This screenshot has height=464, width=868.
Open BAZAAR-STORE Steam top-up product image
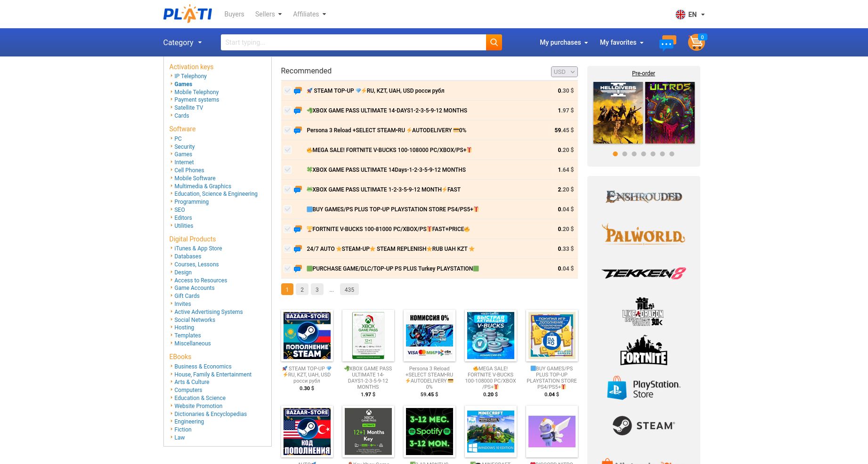click(307, 336)
